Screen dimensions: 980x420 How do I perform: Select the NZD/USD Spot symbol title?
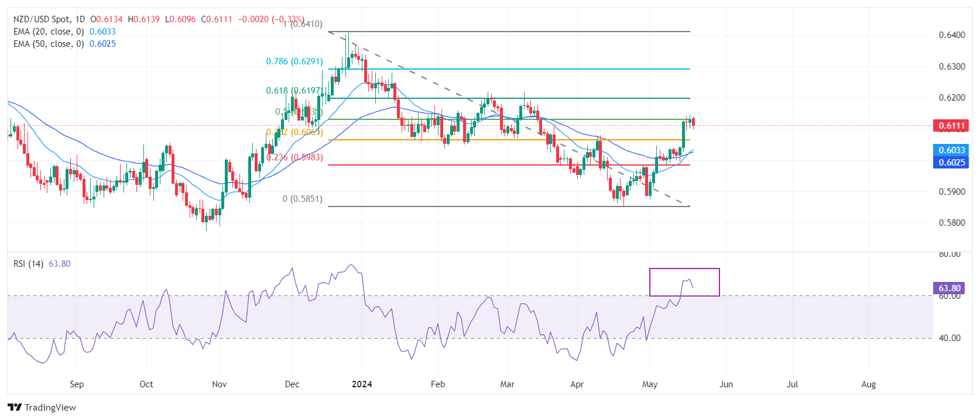pyautogui.click(x=41, y=19)
